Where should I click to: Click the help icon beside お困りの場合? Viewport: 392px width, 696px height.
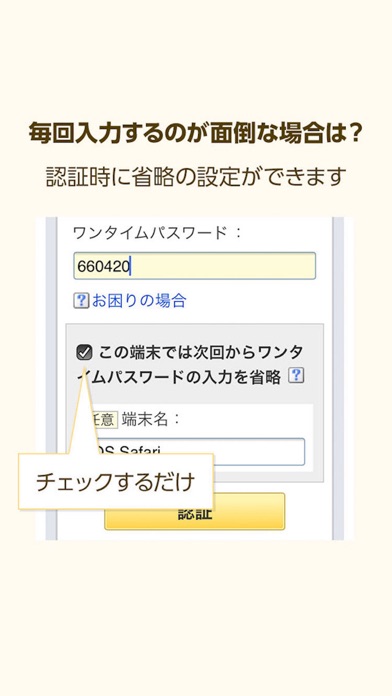click(x=81, y=301)
